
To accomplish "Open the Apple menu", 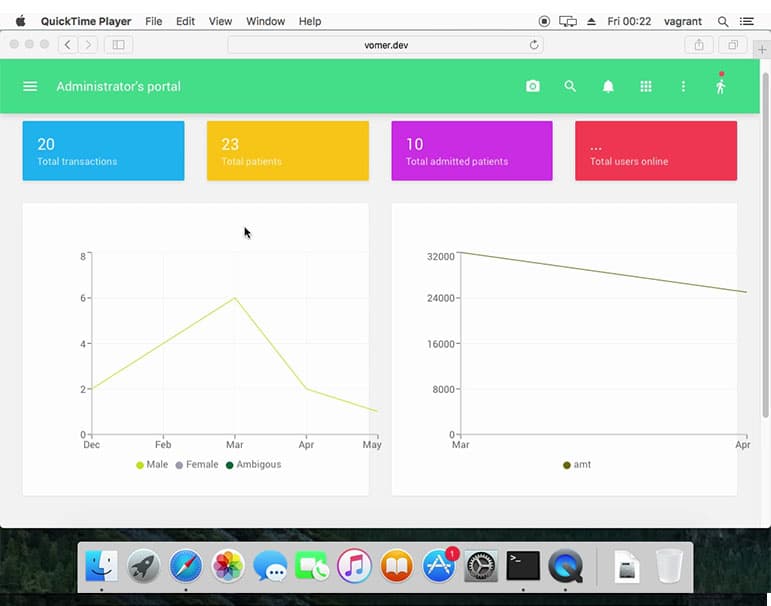I will 21,21.
